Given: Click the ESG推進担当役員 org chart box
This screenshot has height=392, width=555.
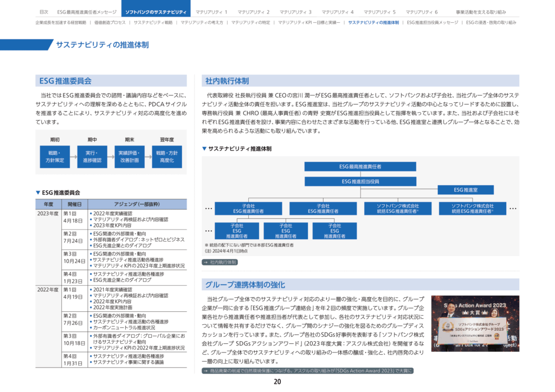Looking at the screenshot, I should click(x=360, y=181).
